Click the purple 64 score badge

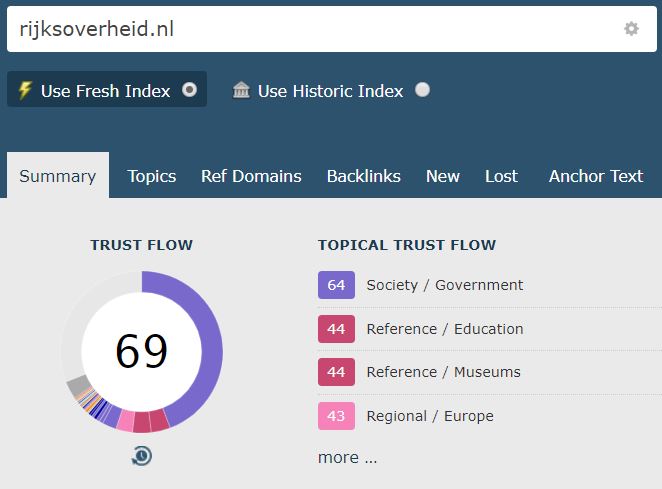click(x=336, y=285)
